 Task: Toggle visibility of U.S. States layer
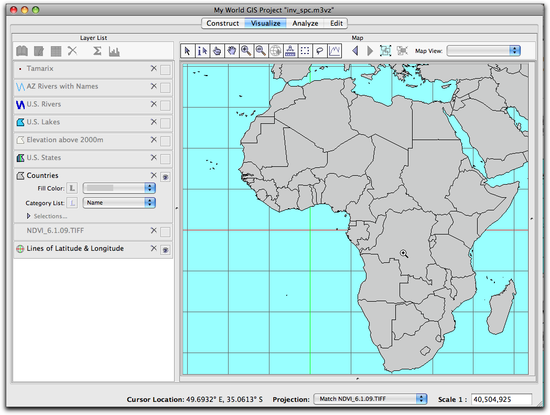pos(165,159)
